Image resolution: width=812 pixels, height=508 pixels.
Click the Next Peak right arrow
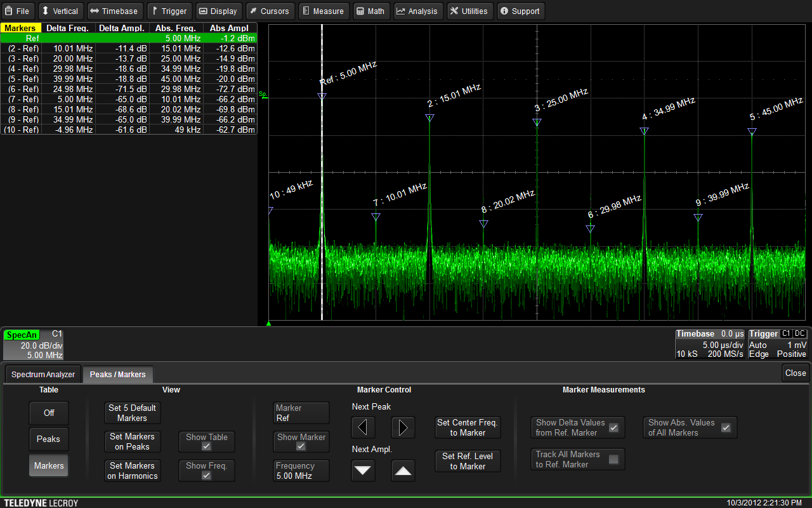[x=403, y=428]
